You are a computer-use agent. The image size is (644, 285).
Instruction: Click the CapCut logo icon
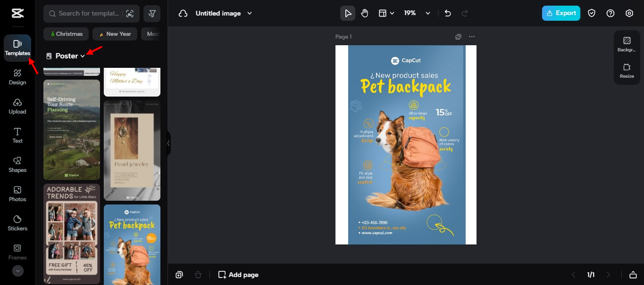pyautogui.click(x=18, y=13)
